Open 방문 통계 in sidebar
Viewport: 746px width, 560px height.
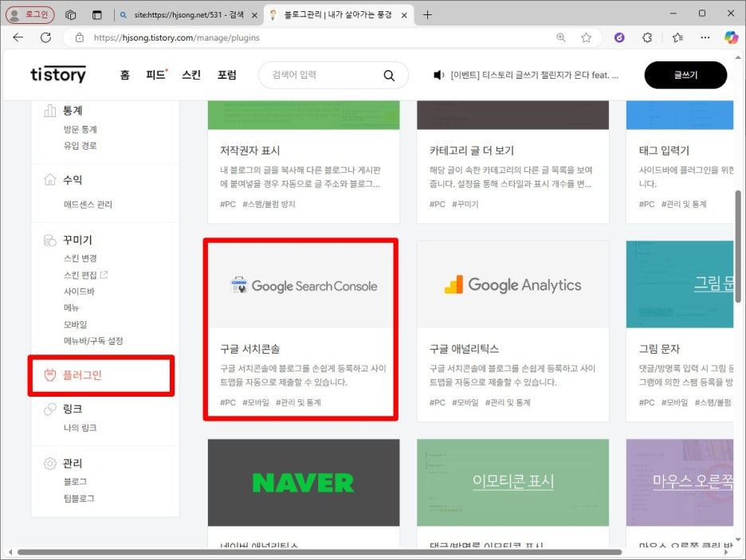pyautogui.click(x=80, y=129)
